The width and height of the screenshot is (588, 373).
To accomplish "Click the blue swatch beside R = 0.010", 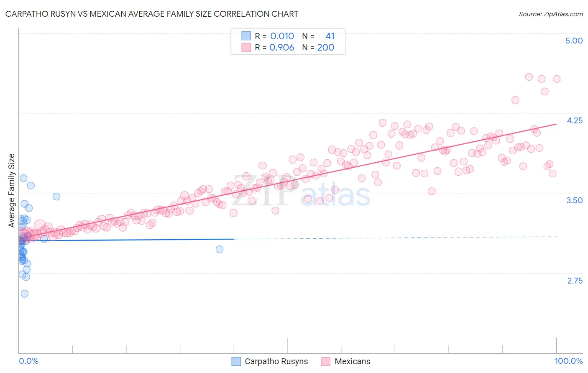I will point(246,36).
